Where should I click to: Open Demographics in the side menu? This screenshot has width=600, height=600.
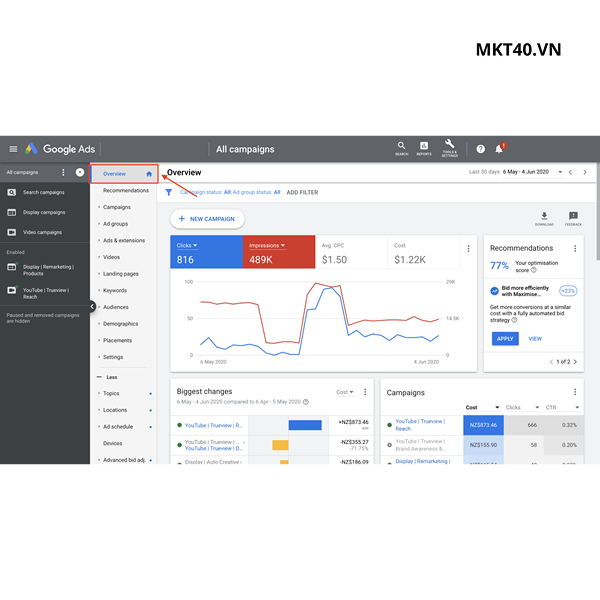pos(121,324)
